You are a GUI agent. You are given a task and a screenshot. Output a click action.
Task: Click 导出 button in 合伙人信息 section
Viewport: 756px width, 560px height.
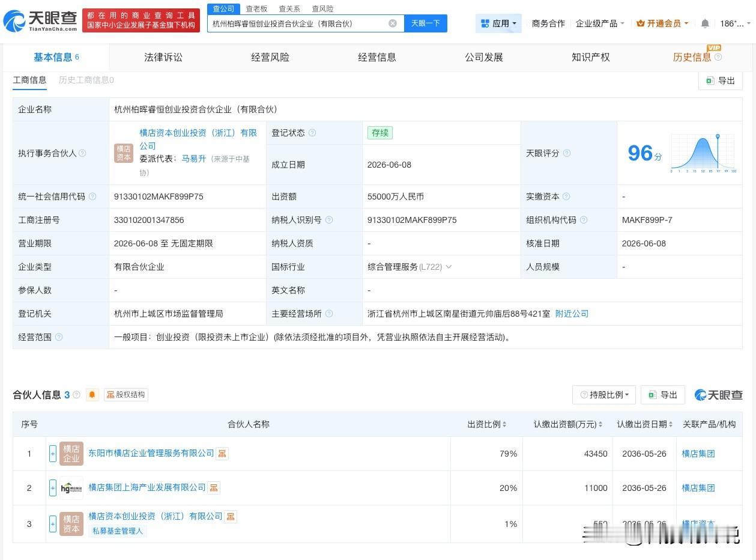663,395
